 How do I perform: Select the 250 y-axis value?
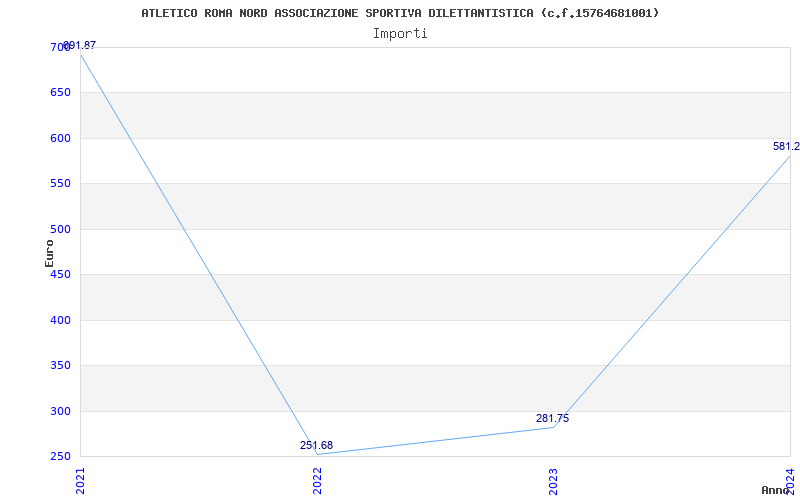pyautogui.click(x=60, y=457)
